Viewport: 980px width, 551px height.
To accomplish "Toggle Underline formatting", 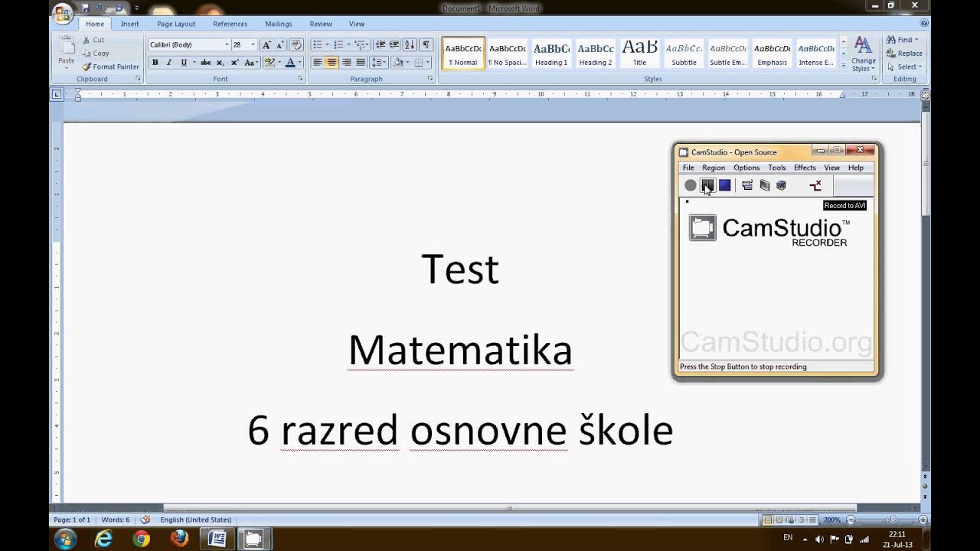I will pos(183,63).
